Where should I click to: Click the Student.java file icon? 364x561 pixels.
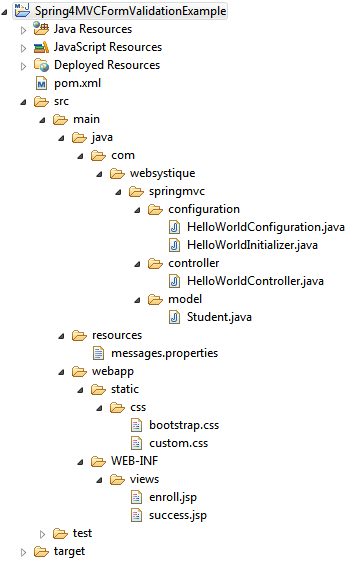click(x=174, y=317)
